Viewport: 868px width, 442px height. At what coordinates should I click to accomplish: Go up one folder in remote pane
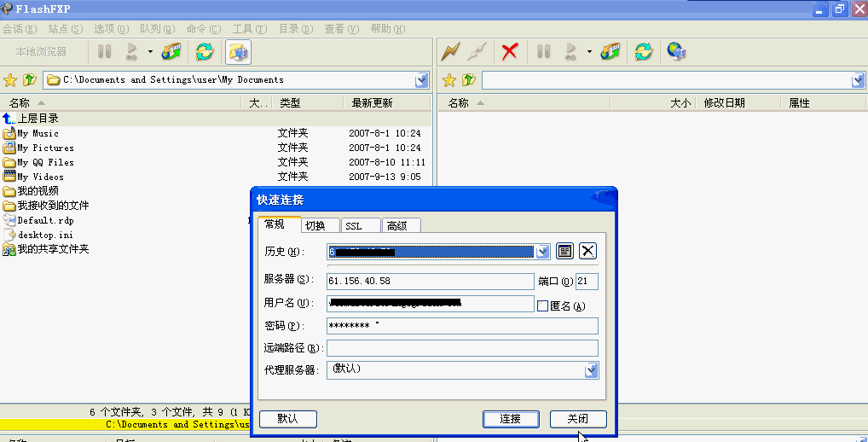pyautogui.click(x=468, y=80)
